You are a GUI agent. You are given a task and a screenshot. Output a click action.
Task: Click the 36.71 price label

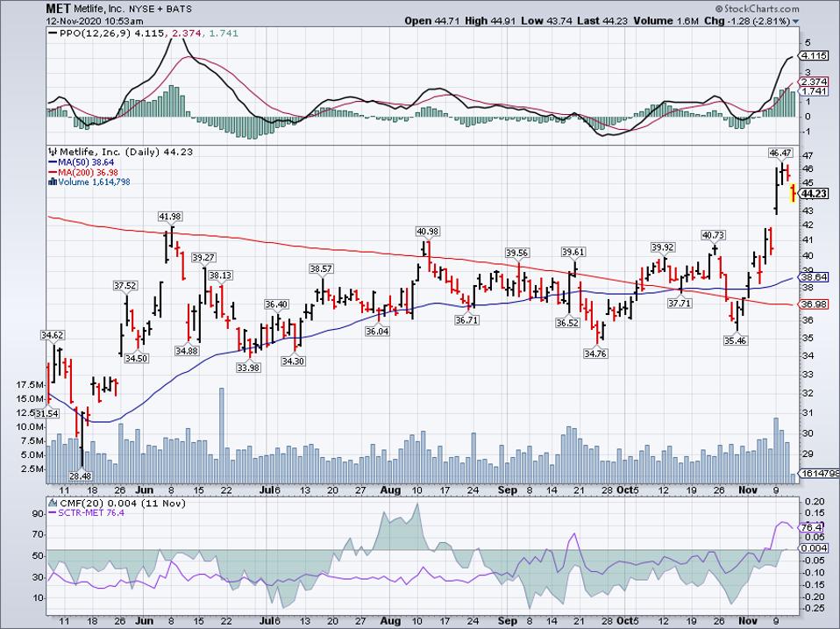(466, 320)
